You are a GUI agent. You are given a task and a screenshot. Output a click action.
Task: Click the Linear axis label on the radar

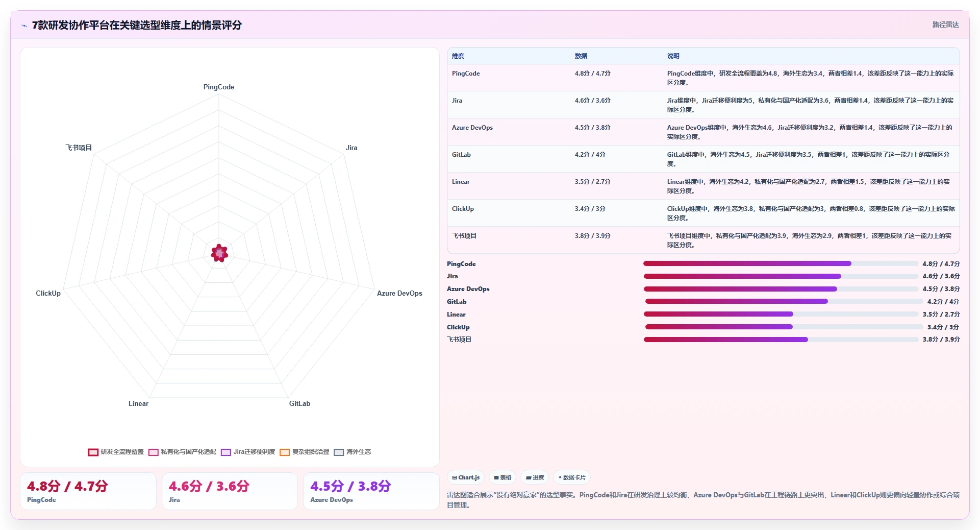coord(138,404)
